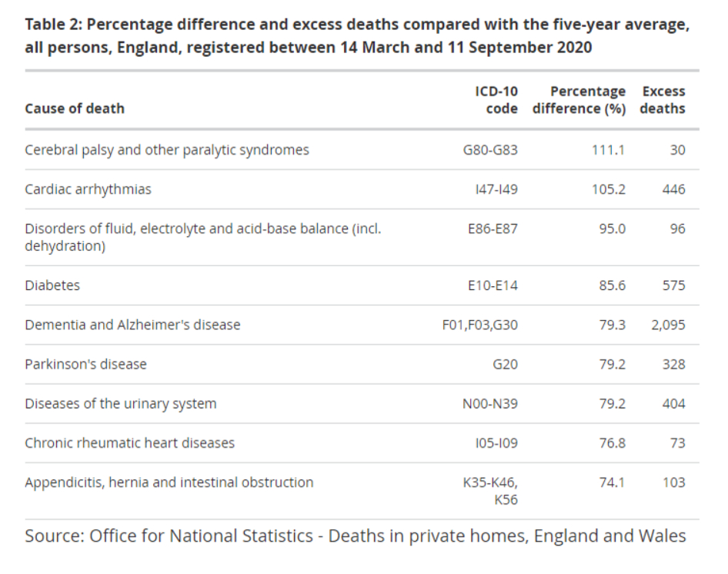Click the 'Parkinson's disease' row label
This screenshot has width=728, height=574.
[x=85, y=364]
